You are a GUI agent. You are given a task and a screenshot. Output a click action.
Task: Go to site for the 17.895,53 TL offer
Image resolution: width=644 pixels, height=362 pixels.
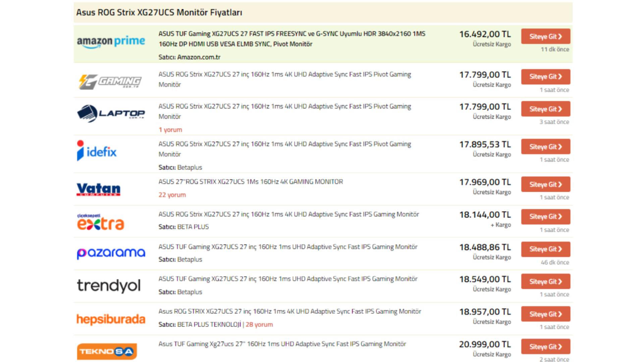(545, 146)
